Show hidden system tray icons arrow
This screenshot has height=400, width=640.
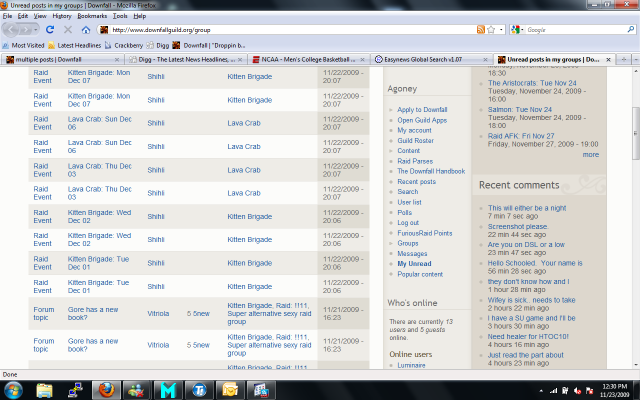coord(541,391)
